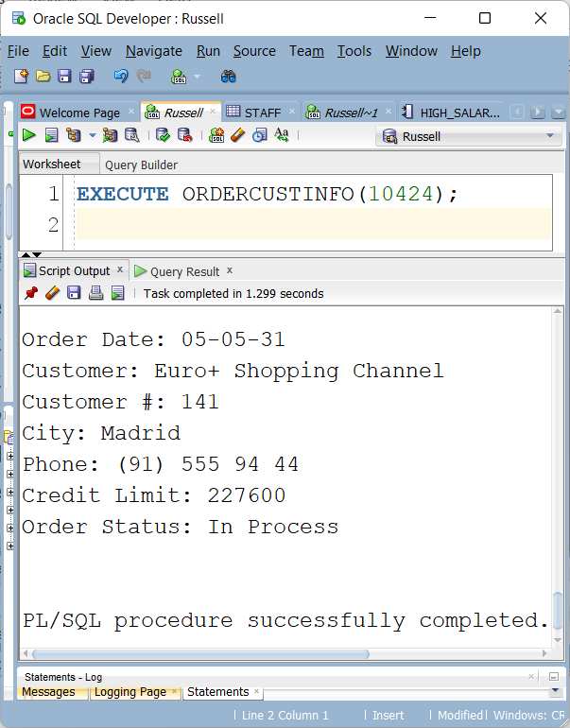This screenshot has height=728, width=570.
Task: Click the Run Script toolbar icon
Action: (51, 136)
